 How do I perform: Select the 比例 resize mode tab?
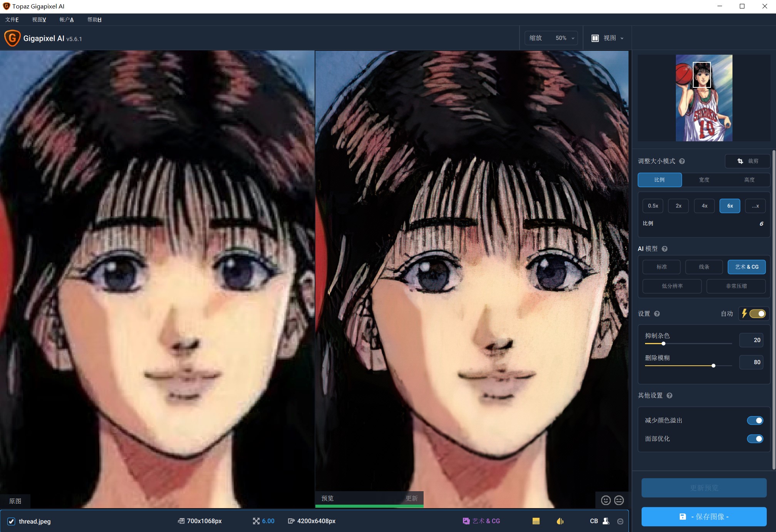coord(660,180)
